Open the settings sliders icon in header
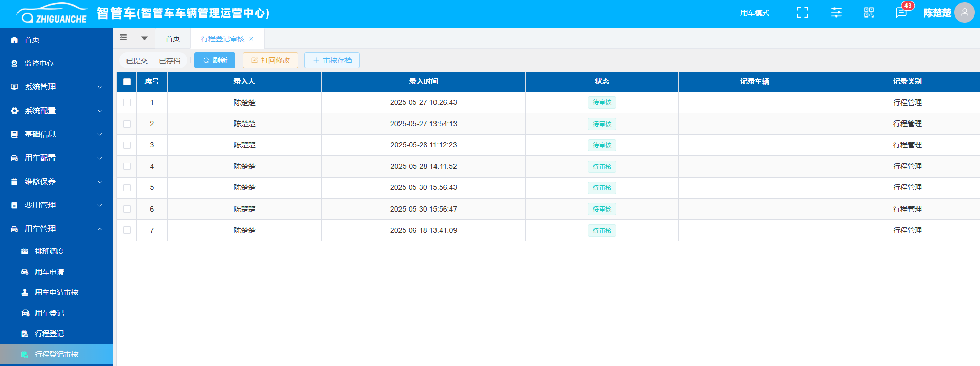 pos(837,13)
